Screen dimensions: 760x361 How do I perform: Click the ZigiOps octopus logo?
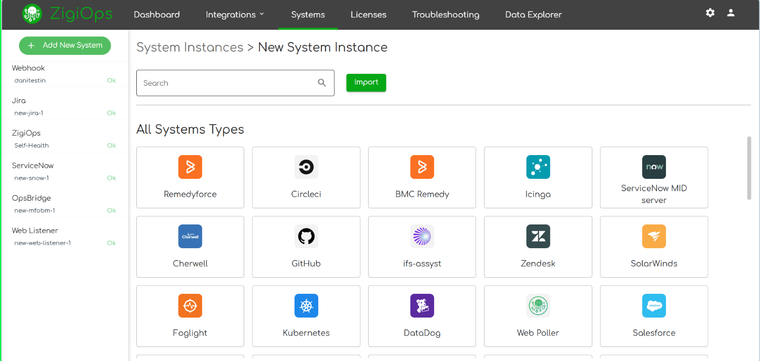point(32,14)
